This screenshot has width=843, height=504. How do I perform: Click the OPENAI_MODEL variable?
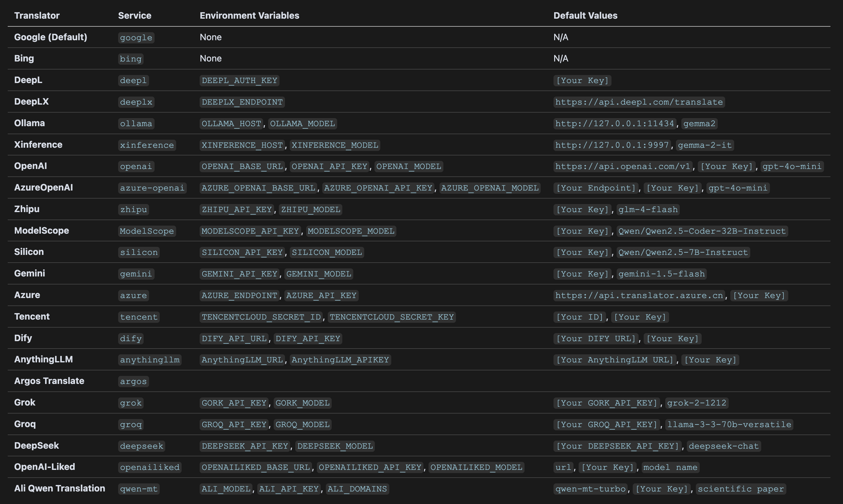pyautogui.click(x=409, y=166)
